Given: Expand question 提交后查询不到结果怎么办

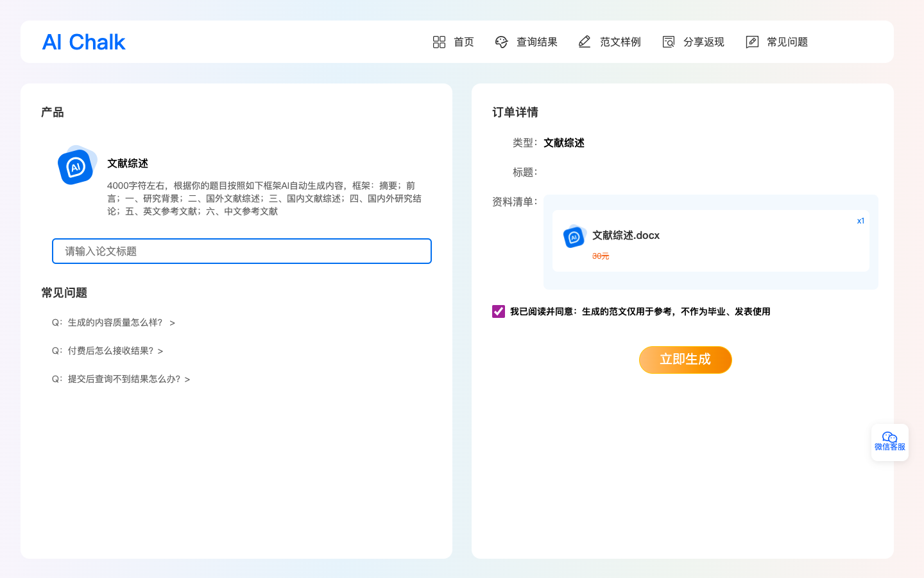Looking at the screenshot, I should 121,379.
